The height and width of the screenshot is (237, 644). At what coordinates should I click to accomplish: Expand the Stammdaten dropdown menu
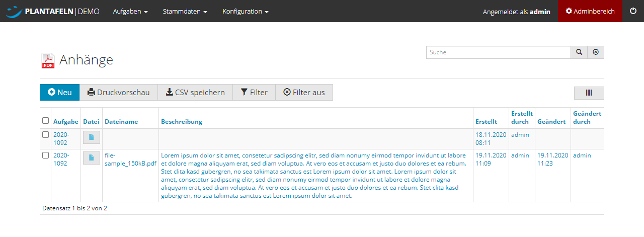185,11
